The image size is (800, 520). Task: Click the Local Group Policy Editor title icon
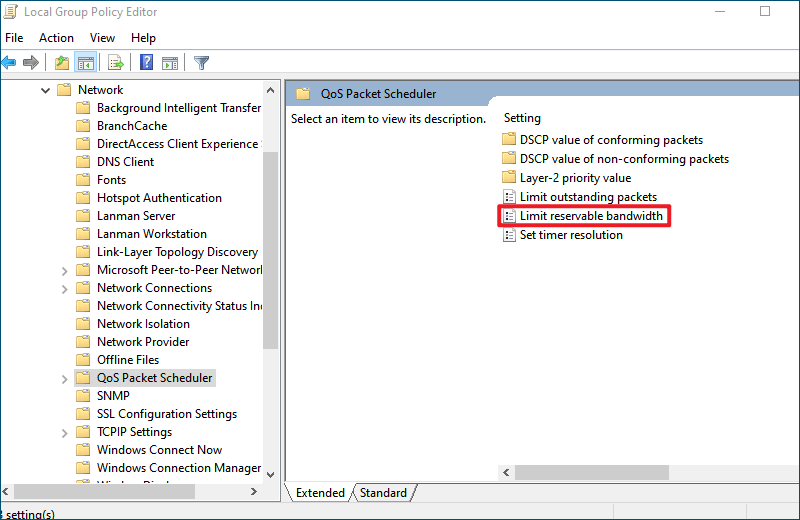pyautogui.click(x=11, y=11)
